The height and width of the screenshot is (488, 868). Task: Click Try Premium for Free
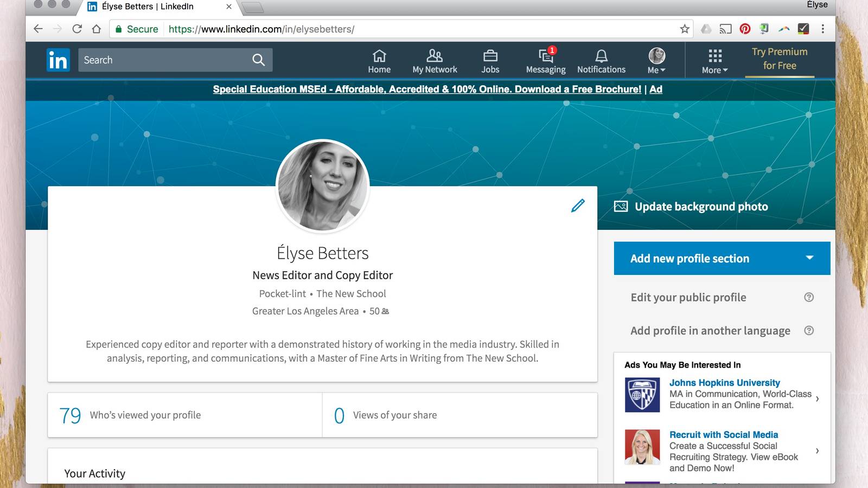780,59
